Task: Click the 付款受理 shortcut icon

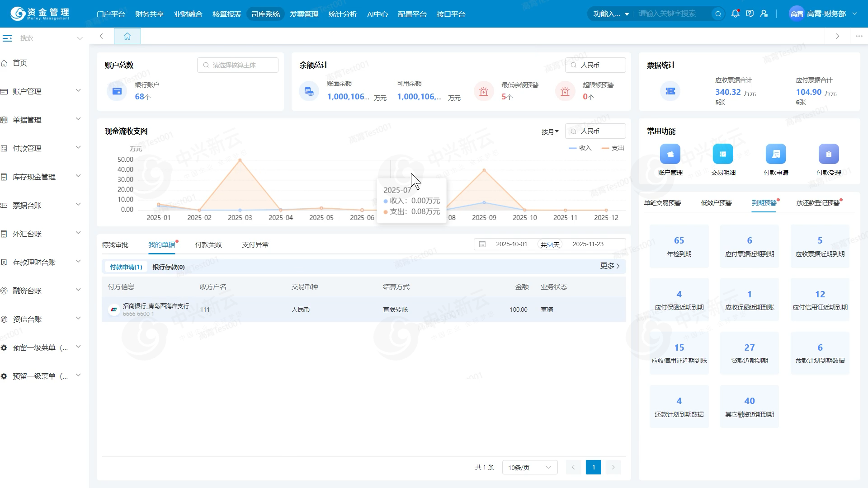Action: coord(828,154)
